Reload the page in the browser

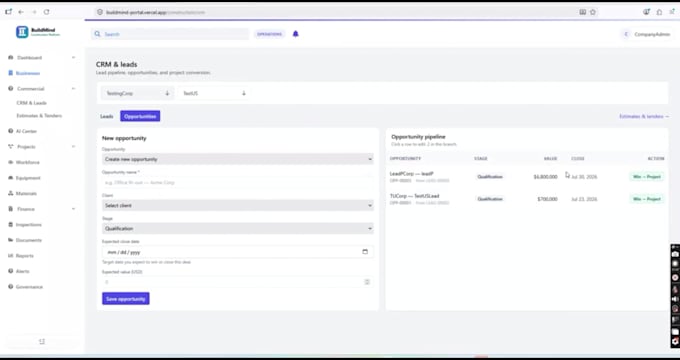pyautogui.click(x=46, y=12)
